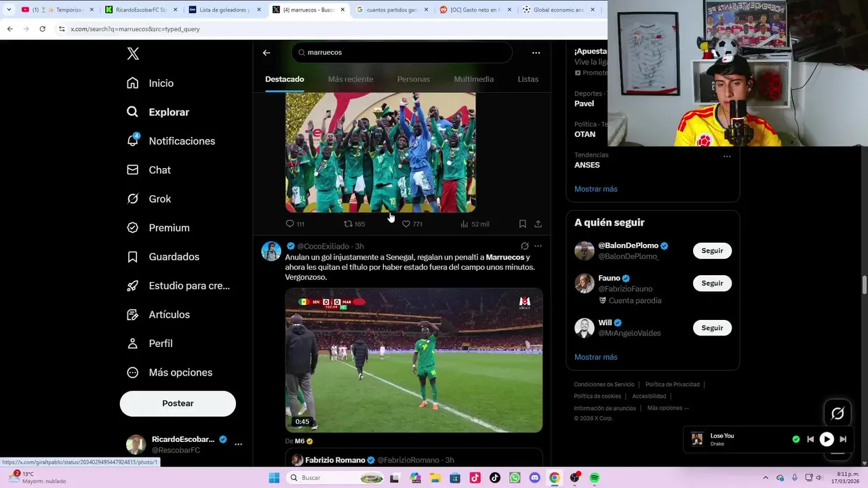Viewport: 868px width, 488px height.
Task: Follow @BalonDePlomo with Seguir button
Action: [712, 251]
